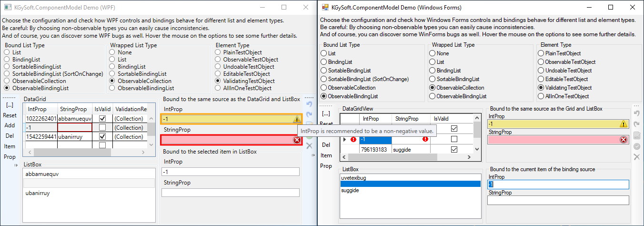Click the WinForms end edit checkmark icon

click(x=637, y=146)
